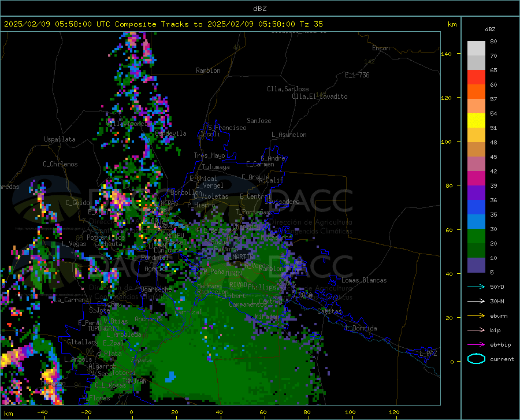Click the cyan 'current' ellipse legend icon
Screen dimensions: 520x420
(476, 359)
